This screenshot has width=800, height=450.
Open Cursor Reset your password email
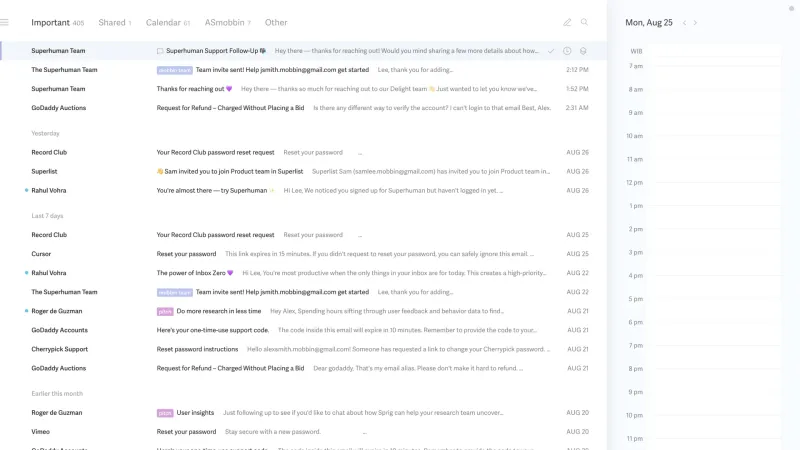(304, 254)
